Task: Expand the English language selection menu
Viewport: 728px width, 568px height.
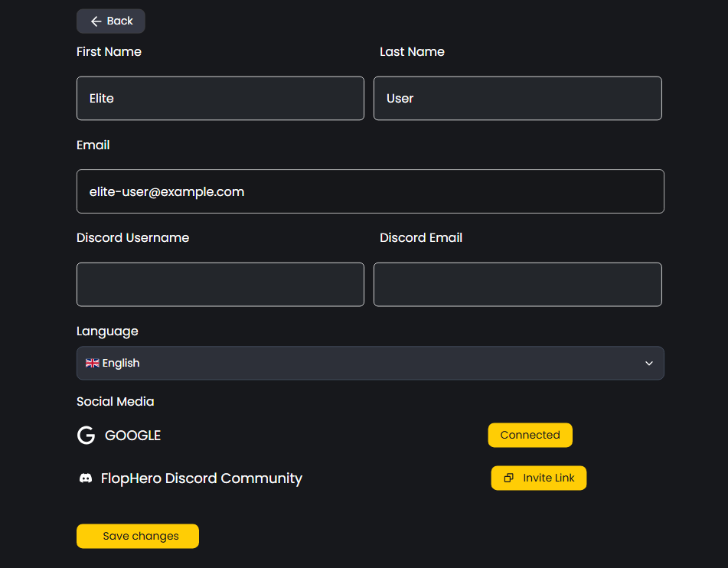Action: click(370, 363)
